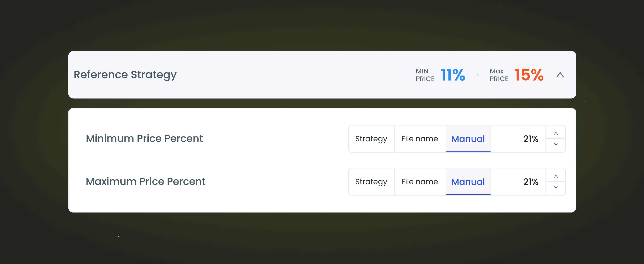644x264 pixels.
Task: Click the Max PRICE header label
Action: coord(499,75)
